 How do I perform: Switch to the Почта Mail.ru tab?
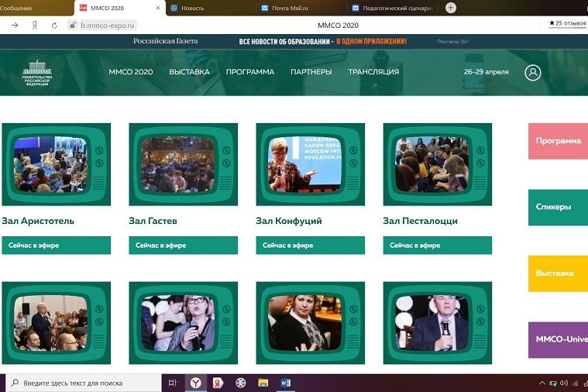tap(296, 8)
